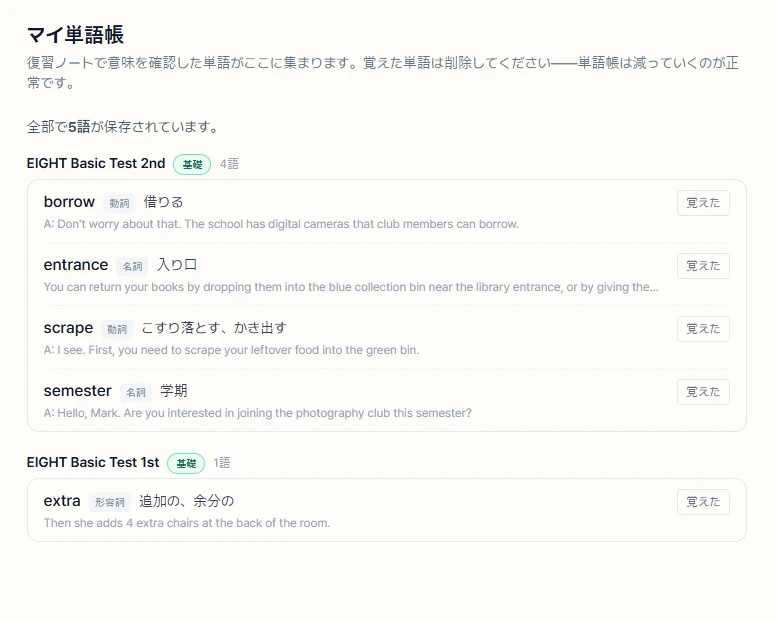Click the EIGHT Basic Test 1st heading
This screenshot has width=777, height=622.
coord(93,462)
